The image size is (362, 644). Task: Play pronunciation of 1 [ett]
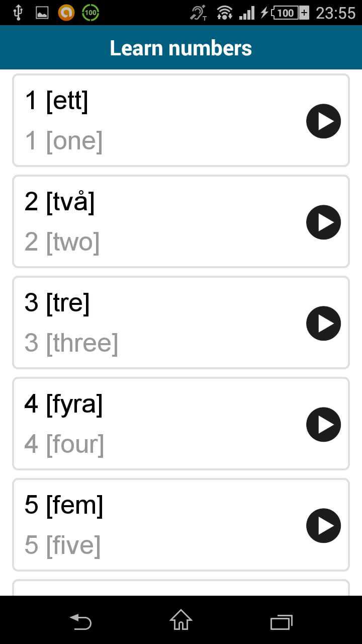pos(323,121)
